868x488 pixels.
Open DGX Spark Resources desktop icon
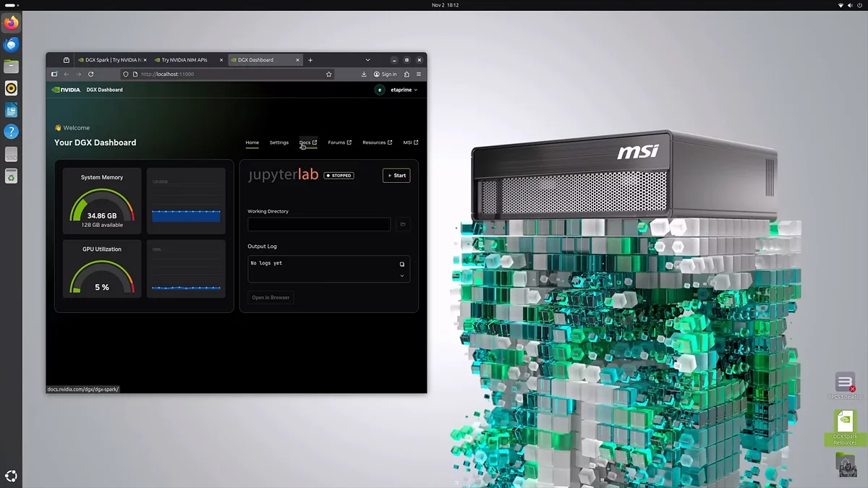844,428
